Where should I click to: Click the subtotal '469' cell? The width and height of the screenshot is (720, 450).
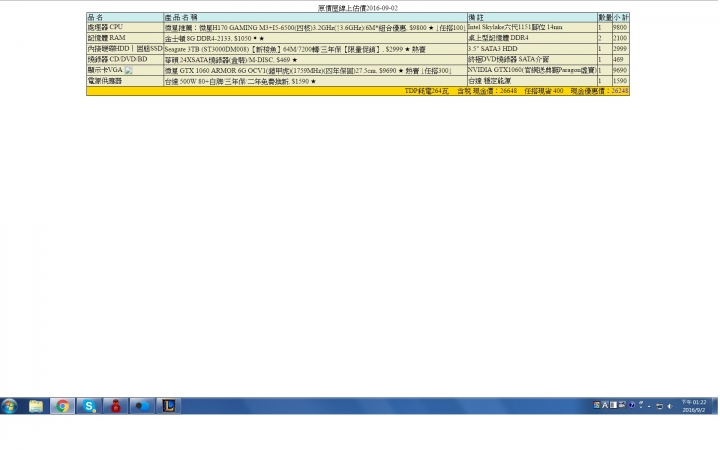pos(620,60)
